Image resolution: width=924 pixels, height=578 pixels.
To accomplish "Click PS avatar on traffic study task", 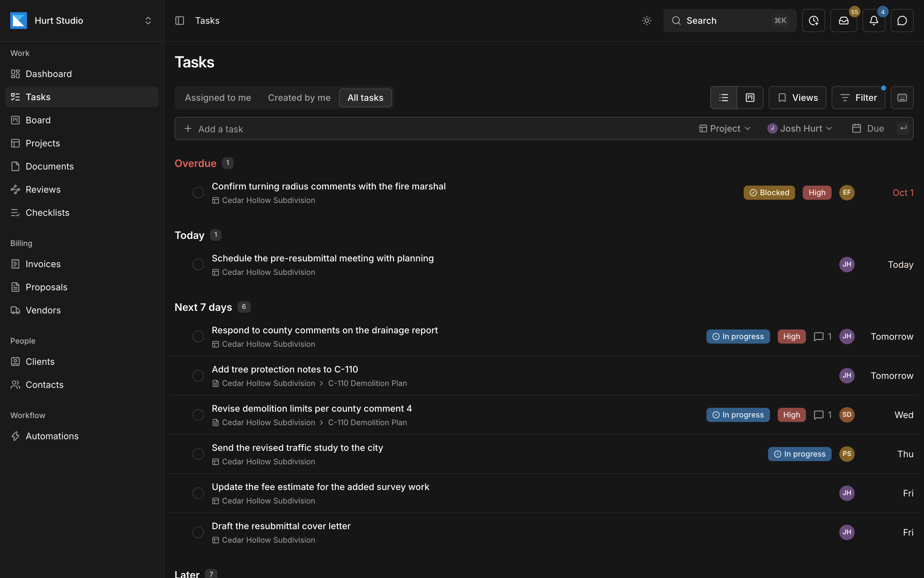I will tap(846, 454).
